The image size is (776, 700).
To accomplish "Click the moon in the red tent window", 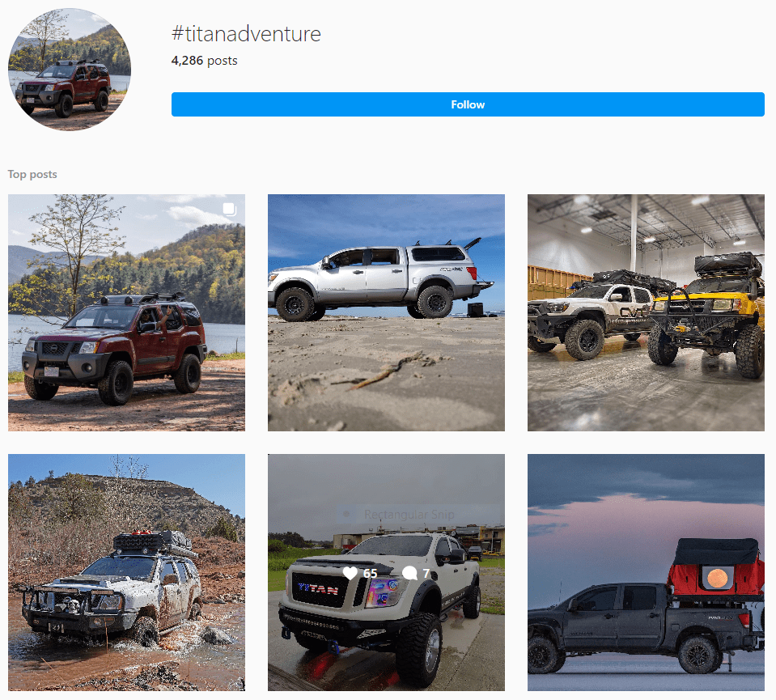I will (x=717, y=577).
